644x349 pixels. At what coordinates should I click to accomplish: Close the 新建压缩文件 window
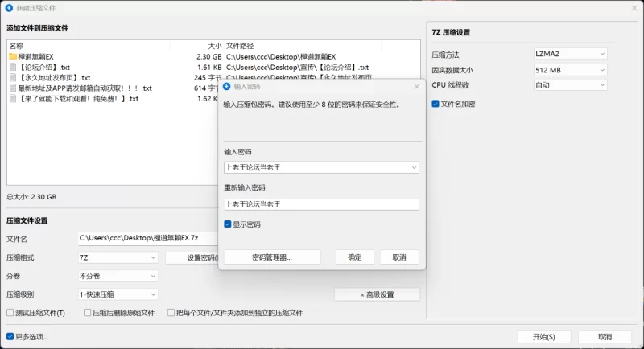pos(634,8)
